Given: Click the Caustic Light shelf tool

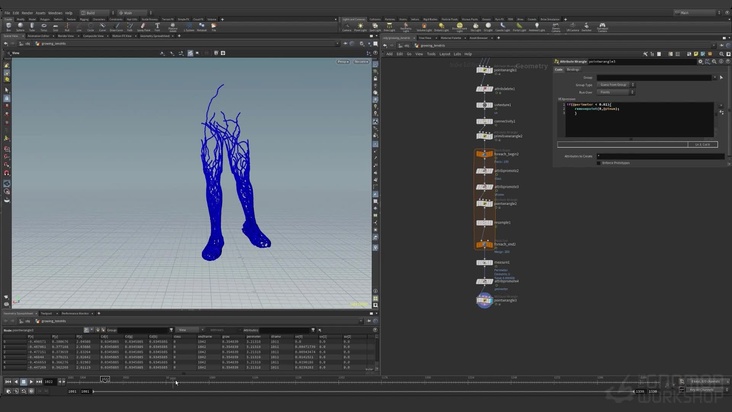Looking at the screenshot, I should (502, 27).
